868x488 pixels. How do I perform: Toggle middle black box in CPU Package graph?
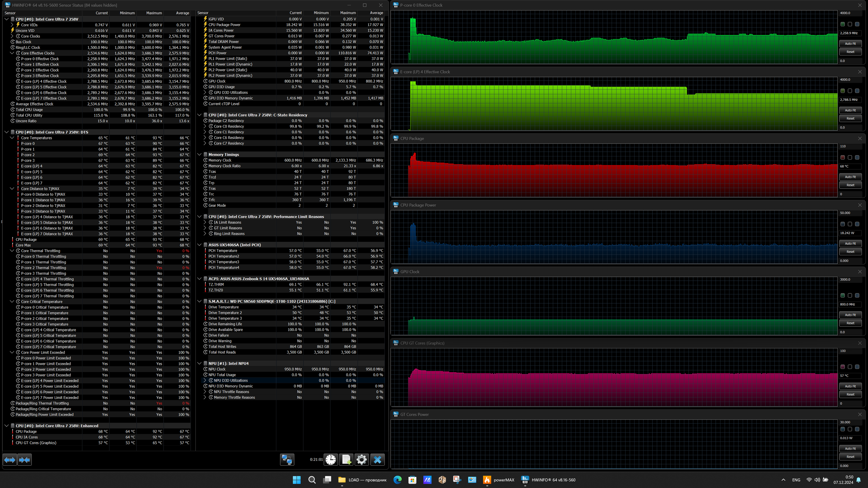point(850,158)
